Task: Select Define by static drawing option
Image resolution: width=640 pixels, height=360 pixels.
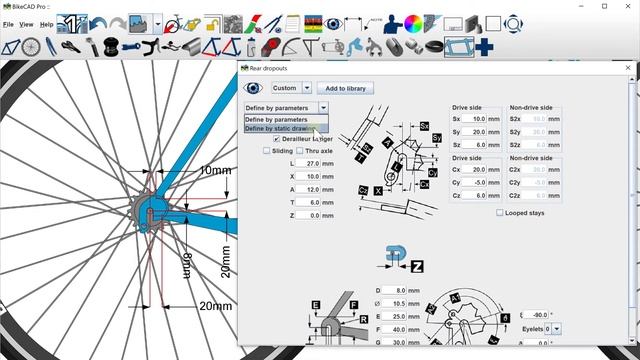Action: (x=286, y=129)
